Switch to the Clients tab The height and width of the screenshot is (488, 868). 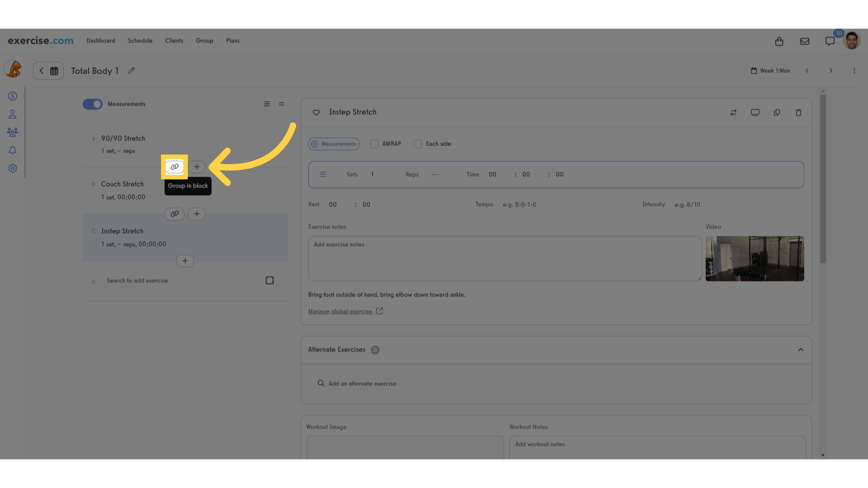pyautogui.click(x=174, y=41)
